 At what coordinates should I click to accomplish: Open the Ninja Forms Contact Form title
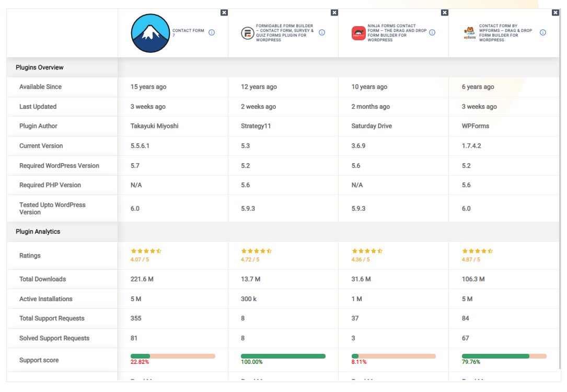397,33
